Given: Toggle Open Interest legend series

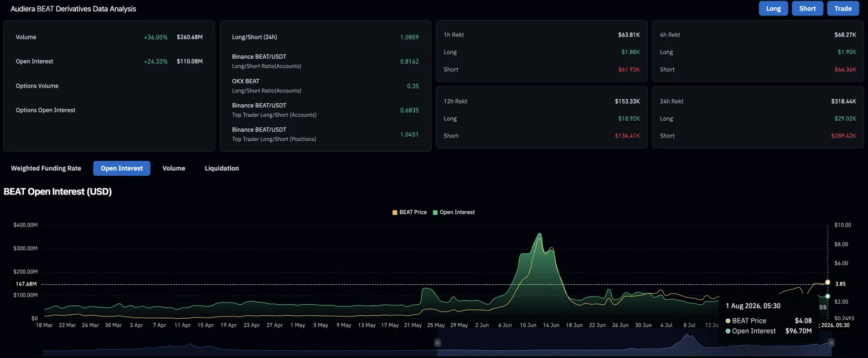Looking at the screenshot, I should [x=454, y=212].
